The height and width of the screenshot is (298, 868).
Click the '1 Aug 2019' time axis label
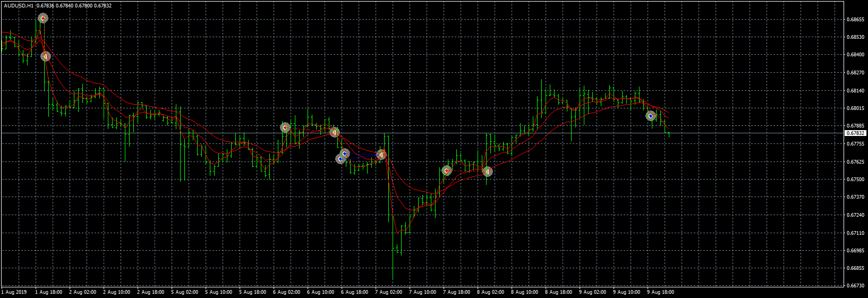14,292
